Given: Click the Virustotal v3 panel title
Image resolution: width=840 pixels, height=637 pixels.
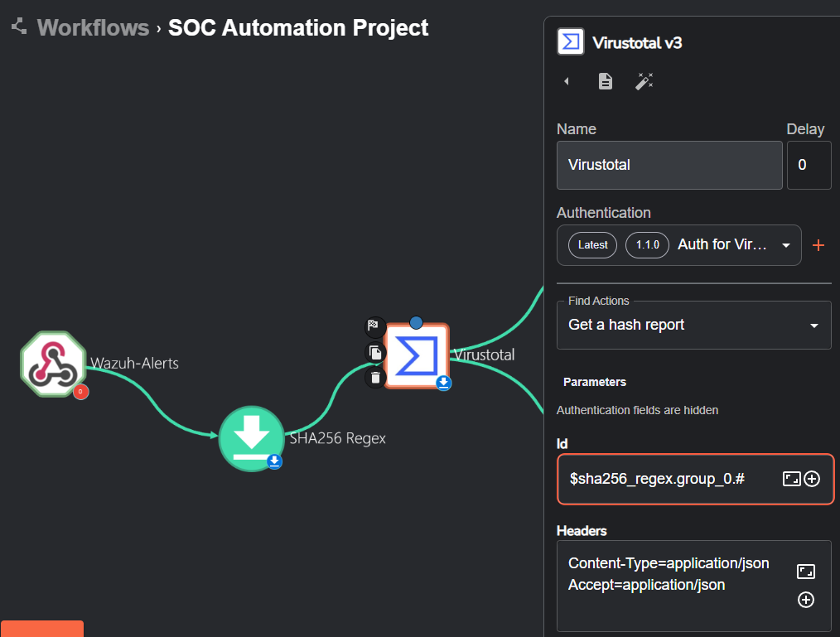Looking at the screenshot, I should point(637,43).
